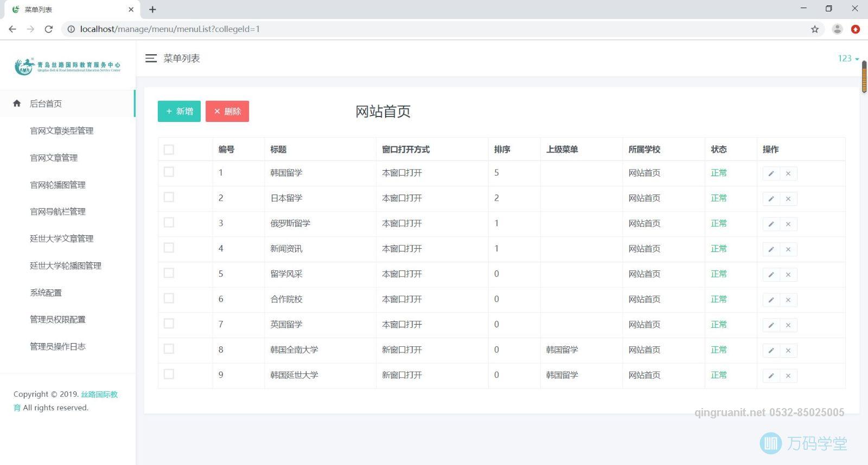
Task: Check the box for row 俄罗斯留学
Action: pos(169,222)
